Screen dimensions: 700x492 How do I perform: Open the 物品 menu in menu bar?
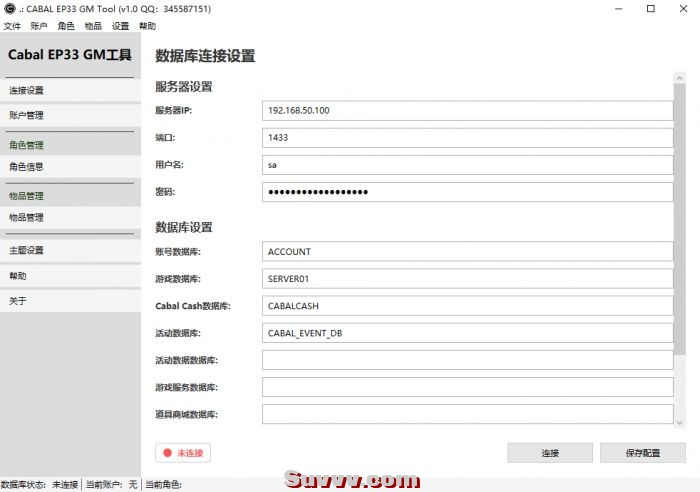pyautogui.click(x=93, y=26)
